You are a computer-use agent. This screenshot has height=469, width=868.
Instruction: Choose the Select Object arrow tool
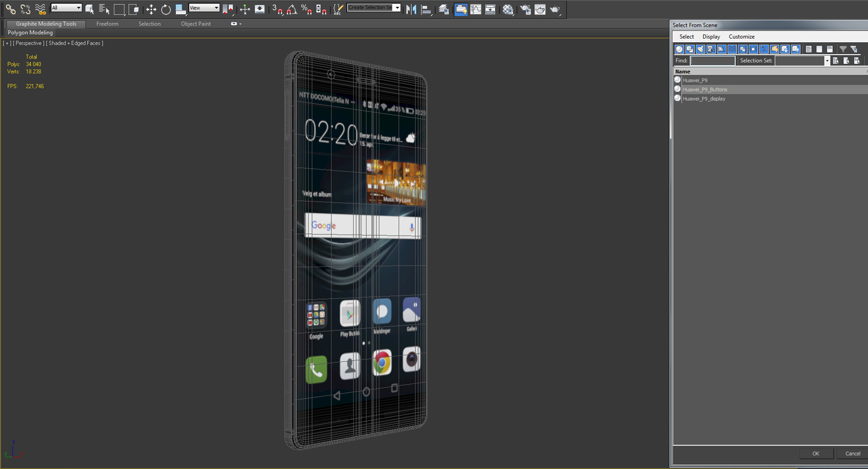(x=89, y=9)
